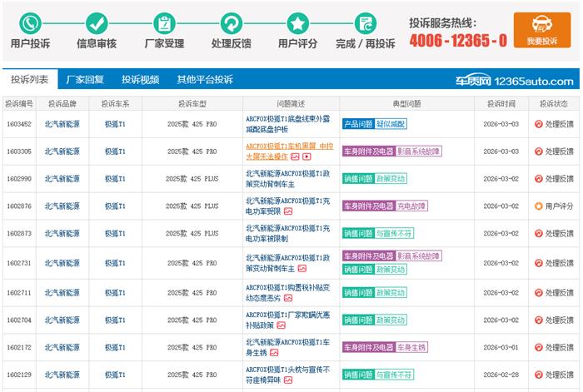Click the 厂家受理 clipboard icon
This screenshot has height=392, width=583.
[x=165, y=22]
